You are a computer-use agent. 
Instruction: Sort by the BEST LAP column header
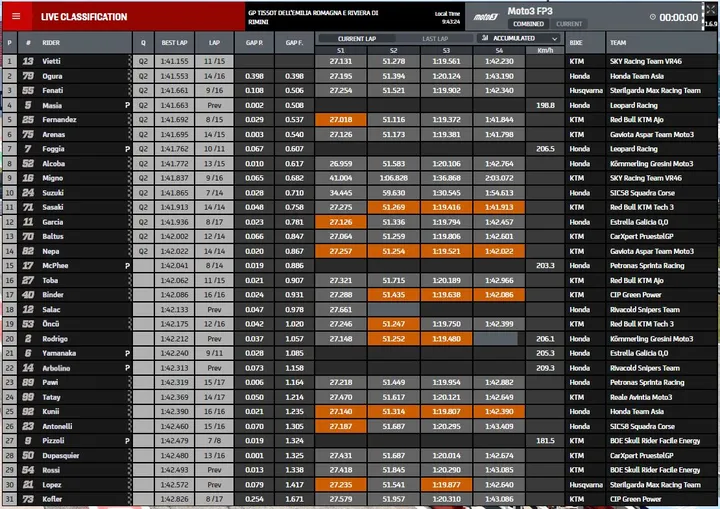pyautogui.click(x=174, y=43)
